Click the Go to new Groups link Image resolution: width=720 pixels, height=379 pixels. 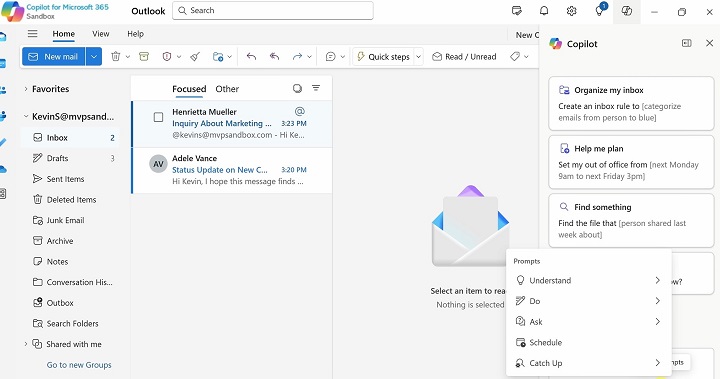tap(79, 365)
